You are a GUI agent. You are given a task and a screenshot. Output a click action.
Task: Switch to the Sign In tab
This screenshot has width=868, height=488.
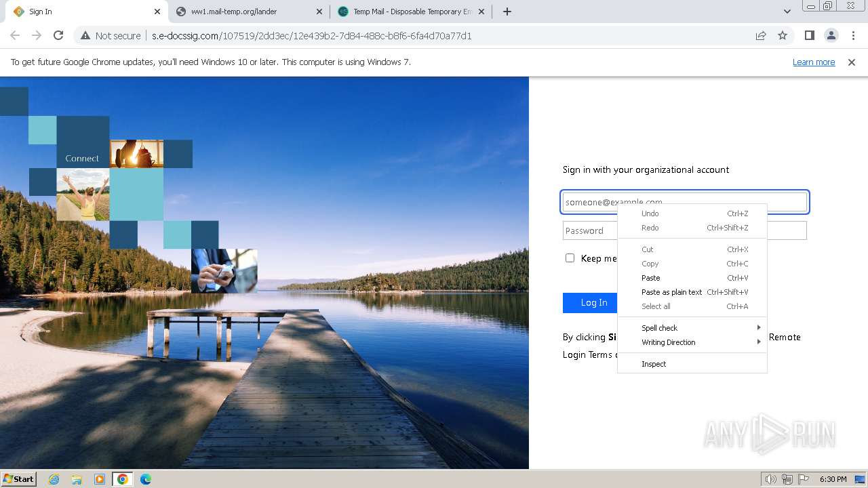coord(85,12)
